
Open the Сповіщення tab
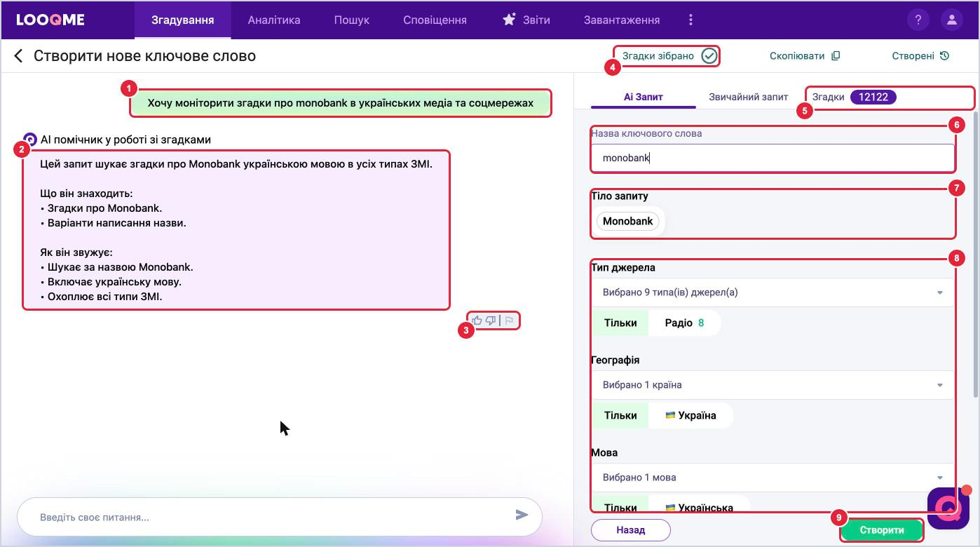click(435, 20)
